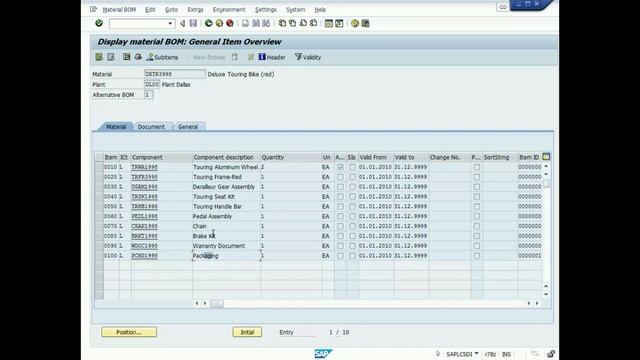Click the Alternative BOM field
The image size is (640, 360).
click(148, 95)
